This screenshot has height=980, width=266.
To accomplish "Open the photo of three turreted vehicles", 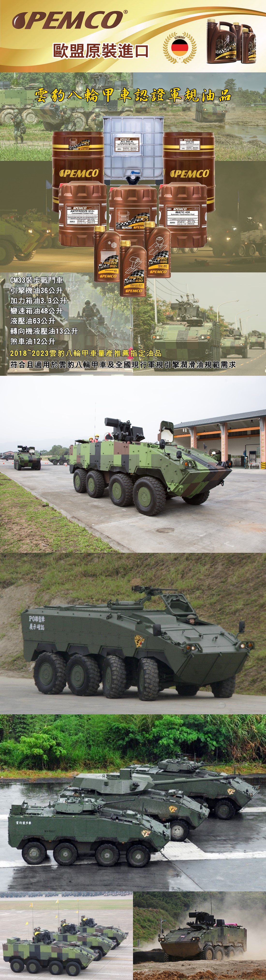I will (x=133, y=803).
